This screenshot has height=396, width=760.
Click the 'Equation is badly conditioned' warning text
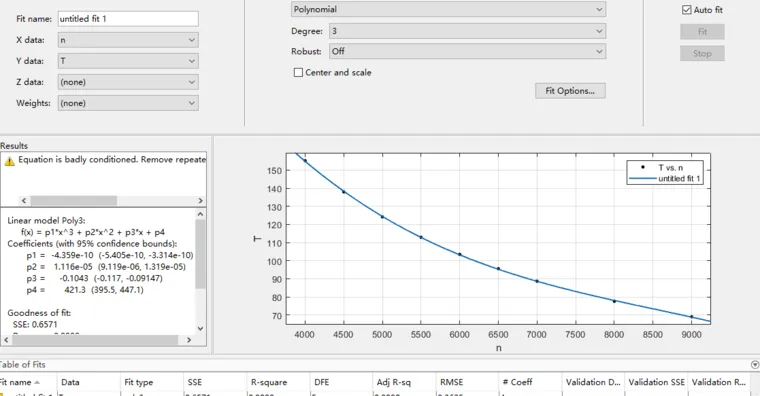click(112, 159)
